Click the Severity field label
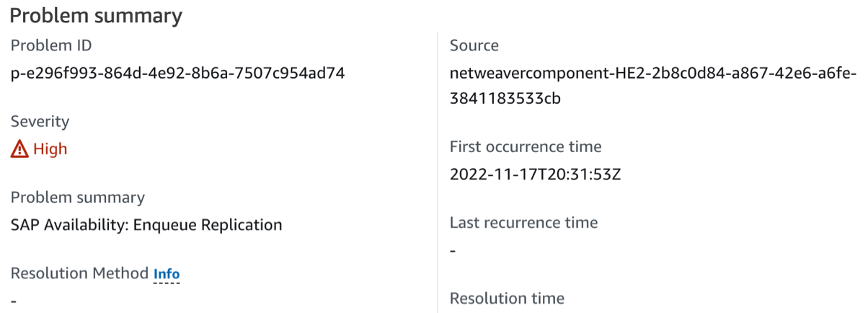This screenshot has height=313, width=868. 40,121
